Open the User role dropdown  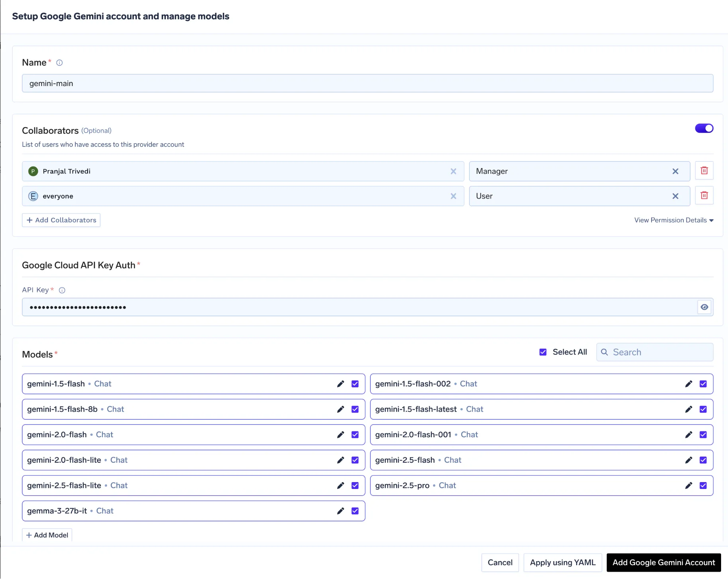click(x=579, y=196)
